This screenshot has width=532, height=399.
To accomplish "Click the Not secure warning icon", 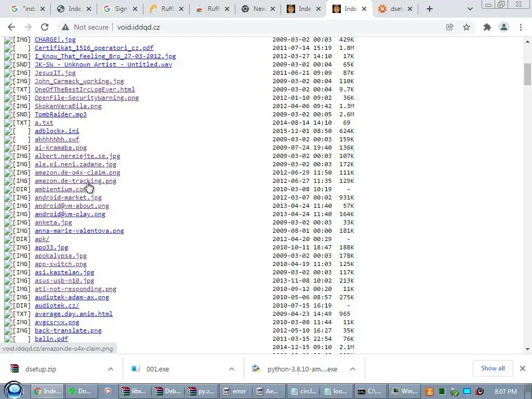I will coord(65,27).
